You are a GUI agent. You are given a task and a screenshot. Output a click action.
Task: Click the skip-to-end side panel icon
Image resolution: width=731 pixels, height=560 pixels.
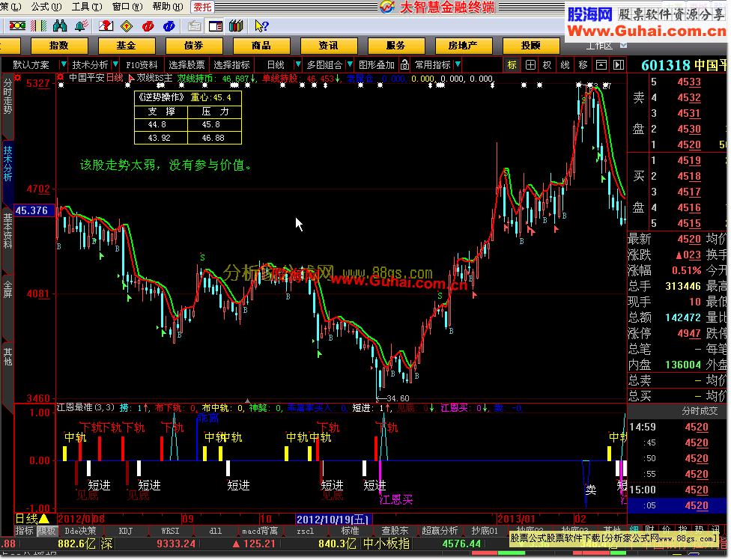pyautogui.click(x=618, y=64)
